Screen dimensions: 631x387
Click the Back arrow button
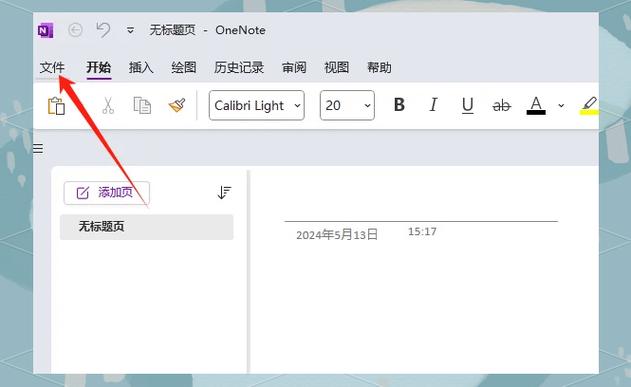pyautogui.click(x=75, y=30)
